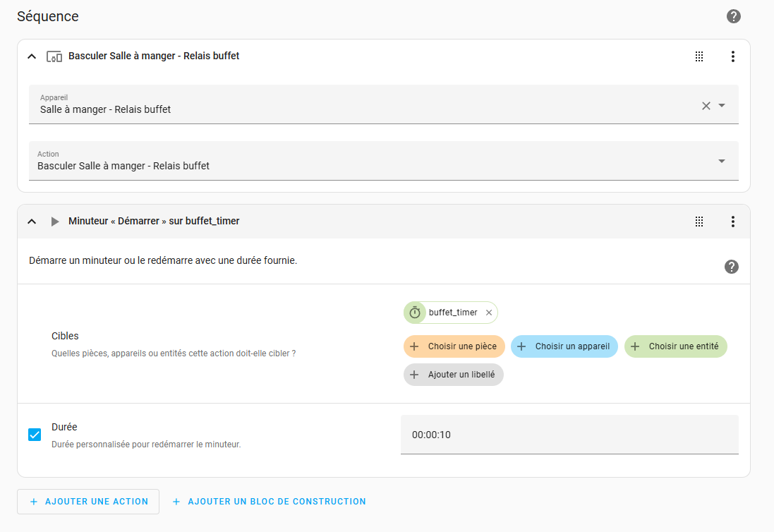Open three-dot menu of Minuteur action

(x=733, y=222)
